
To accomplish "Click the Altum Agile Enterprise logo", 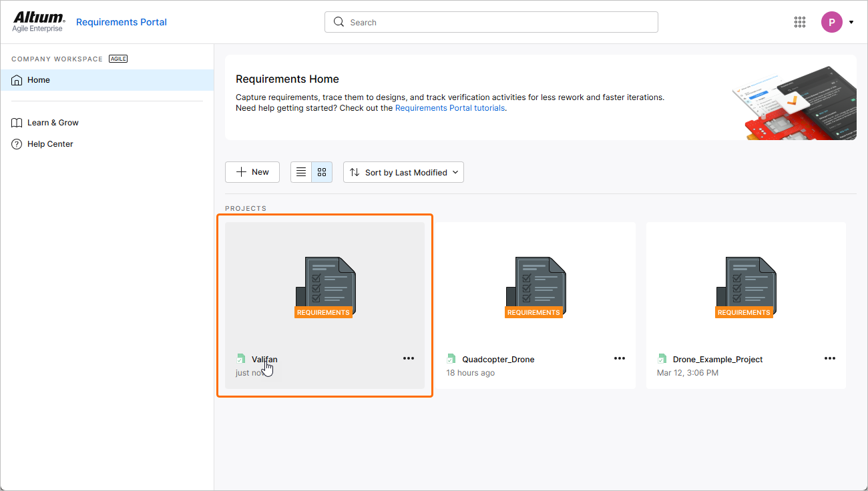I will pos(39,21).
